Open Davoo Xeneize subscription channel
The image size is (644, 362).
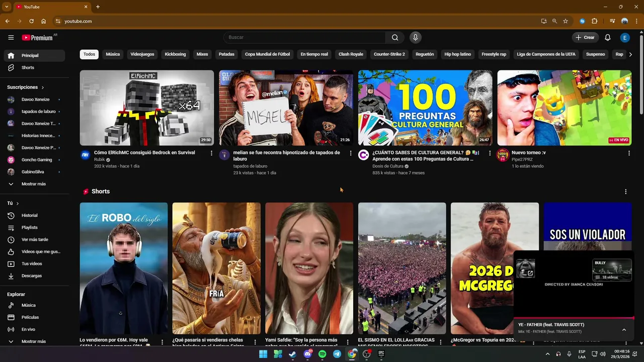34,100
